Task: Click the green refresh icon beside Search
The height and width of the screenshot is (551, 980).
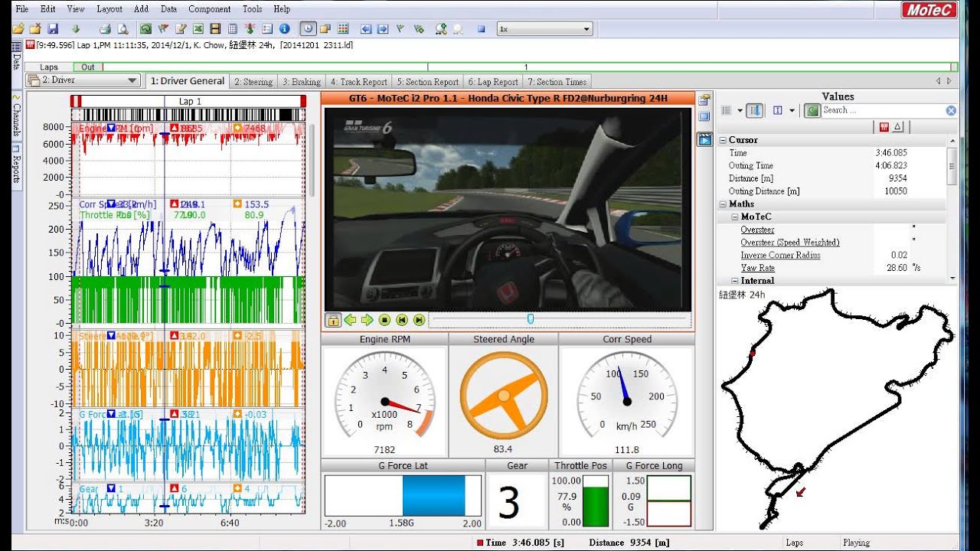Action: (x=812, y=110)
